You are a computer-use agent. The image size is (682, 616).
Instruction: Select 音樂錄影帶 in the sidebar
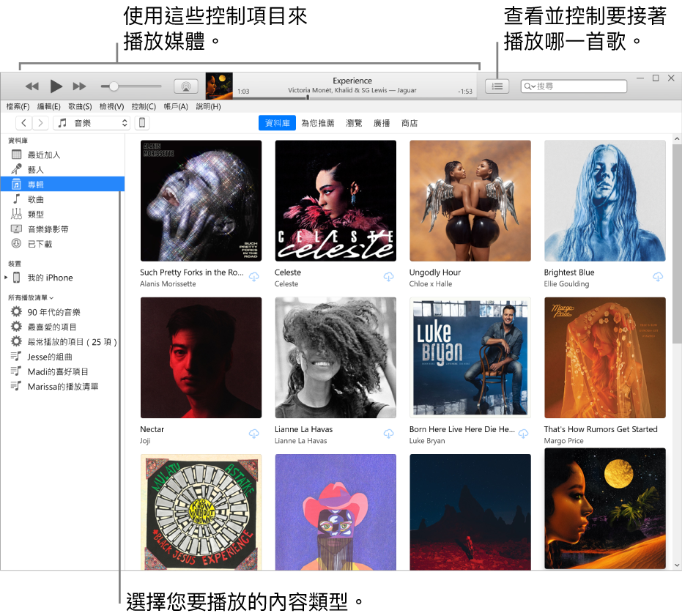point(63,229)
